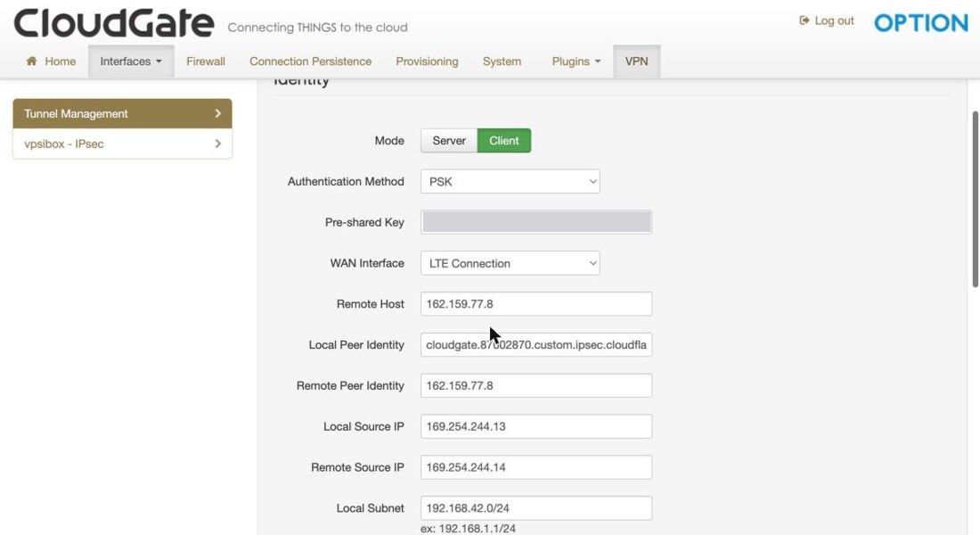
Task: Click the 'ex: 192.168.1.1/24' hint text
Action: 468,529
